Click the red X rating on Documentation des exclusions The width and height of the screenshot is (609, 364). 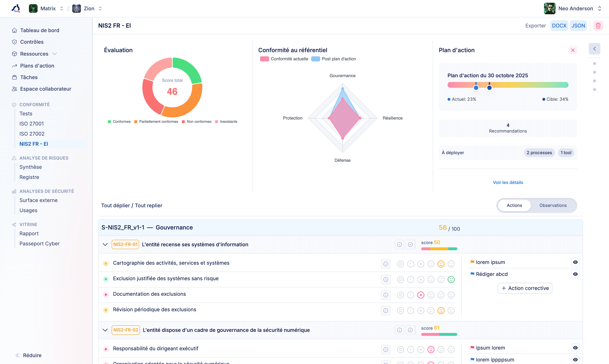[421, 295]
